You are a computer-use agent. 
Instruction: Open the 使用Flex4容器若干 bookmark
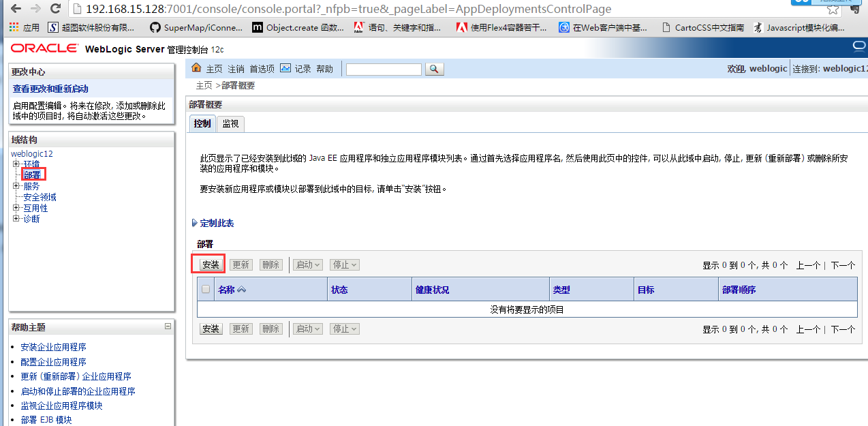click(x=501, y=28)
